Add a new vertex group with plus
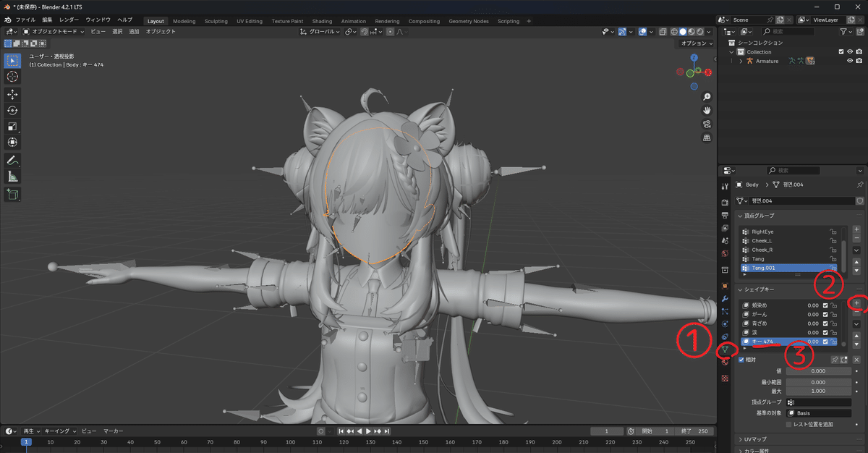Image resolution: width=868 pixels, height=453 pixels. point(856,229)
